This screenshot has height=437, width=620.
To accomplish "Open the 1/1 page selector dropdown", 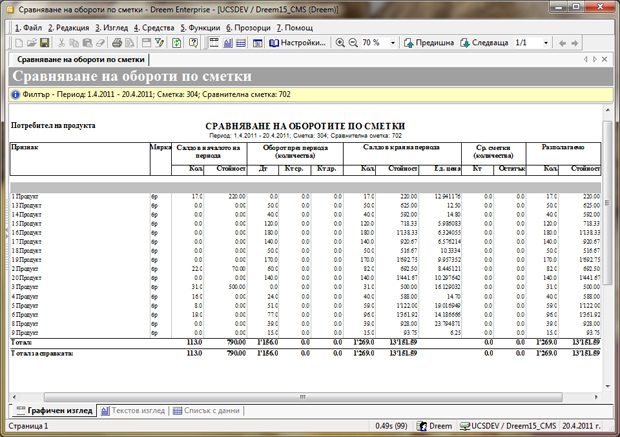I will pyautogui.click(x=546, y=43).
